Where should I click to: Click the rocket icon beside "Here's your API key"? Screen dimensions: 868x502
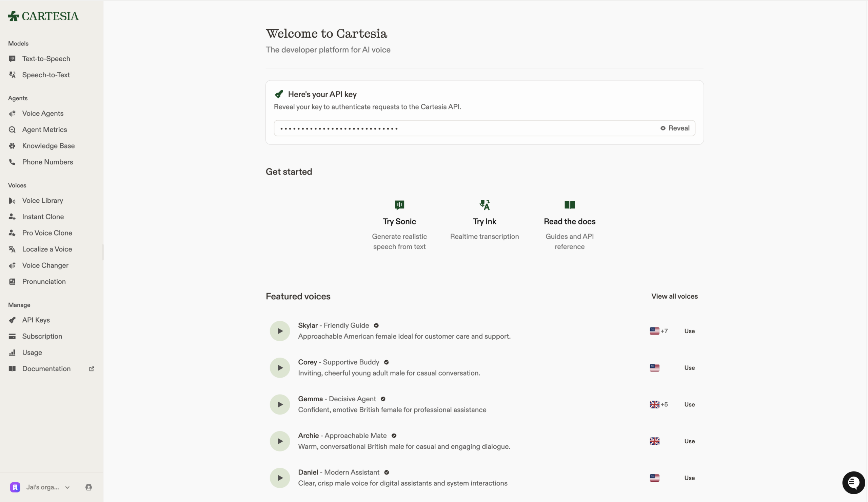pos(279,94)
